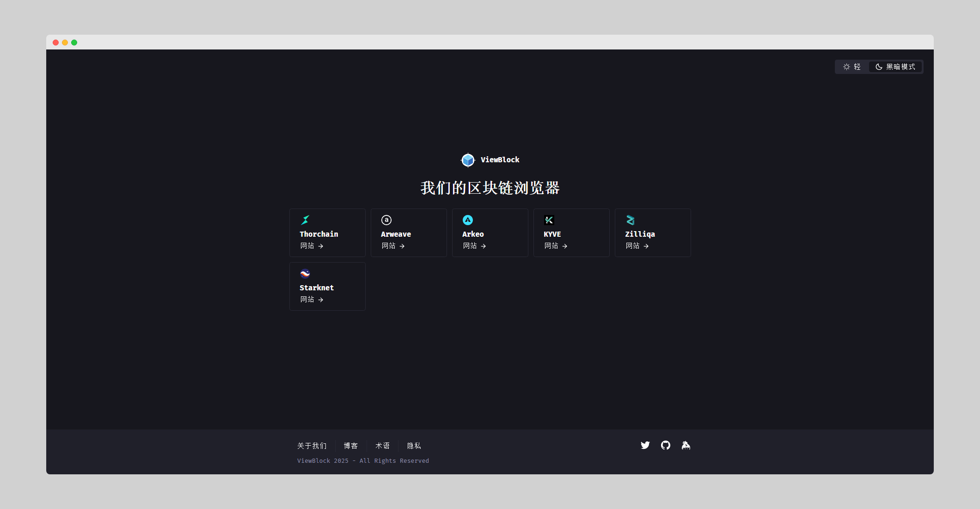Click the Zilliqa teal logo icon

(x=631, y=220)
